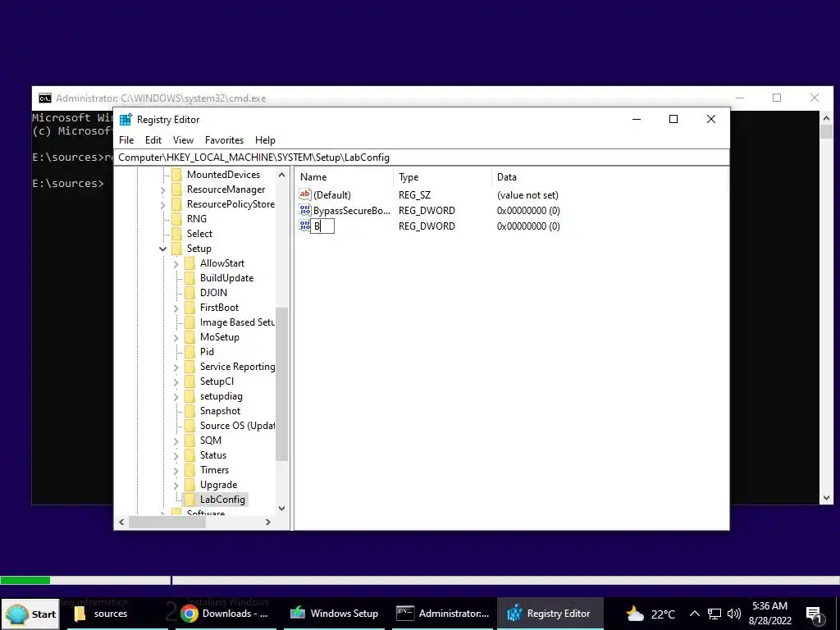Expand the SetupCl key
This screenshot has height=630, width=840.
click(x=176, y=382)
